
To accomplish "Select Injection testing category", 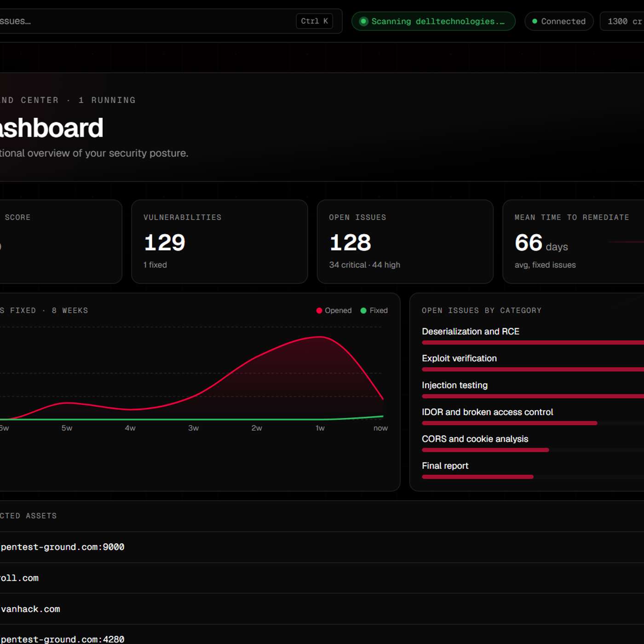I will [454, 385].
